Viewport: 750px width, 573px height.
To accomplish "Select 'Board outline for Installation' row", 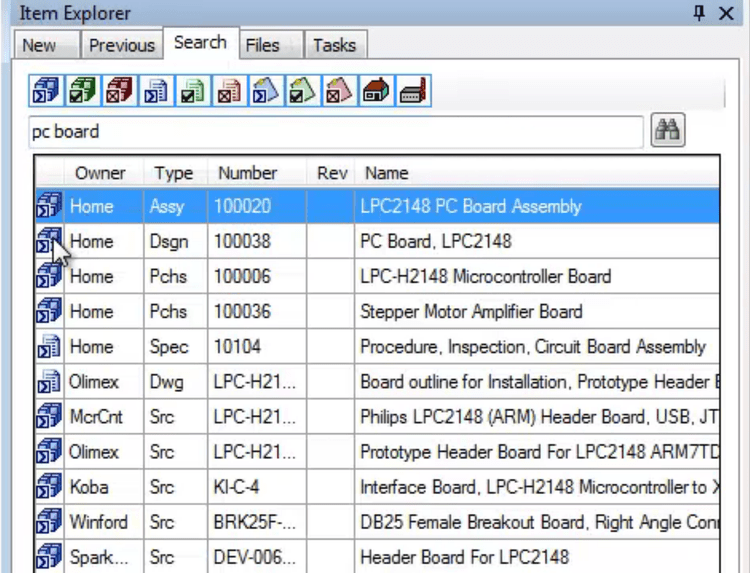I will tap(377, 382).
